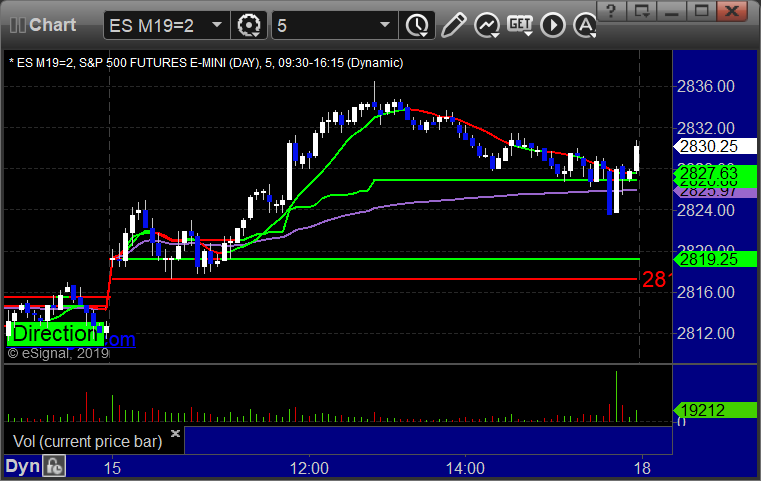Click the detach window button
This screenshot has width=761, height=481.
point(641,10)
